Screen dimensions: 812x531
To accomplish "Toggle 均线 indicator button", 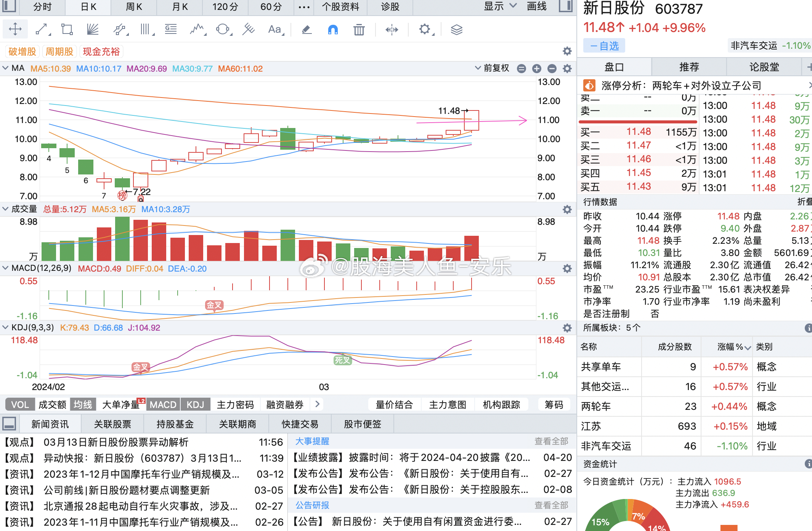I will tap(83, 405).
